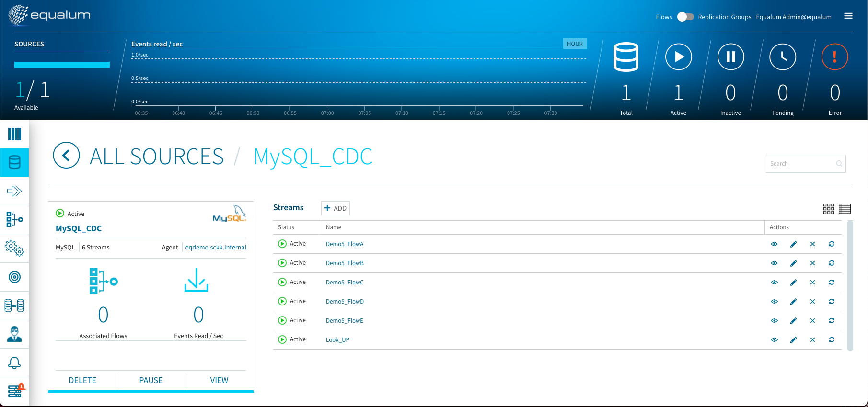Image resolution: width=868 pixels, height=407 pixels.
Task: Open the Demo5_FlowA stream link
Action: (345, 244)
